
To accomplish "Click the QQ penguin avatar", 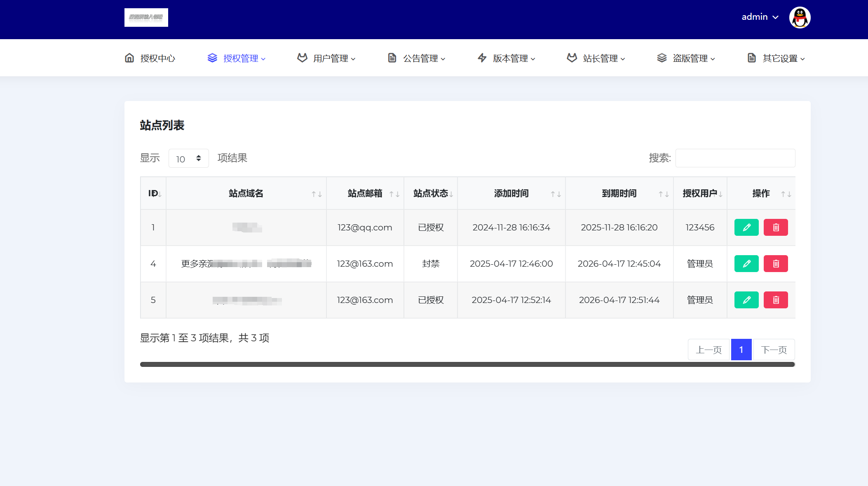I will pos(800,17).
